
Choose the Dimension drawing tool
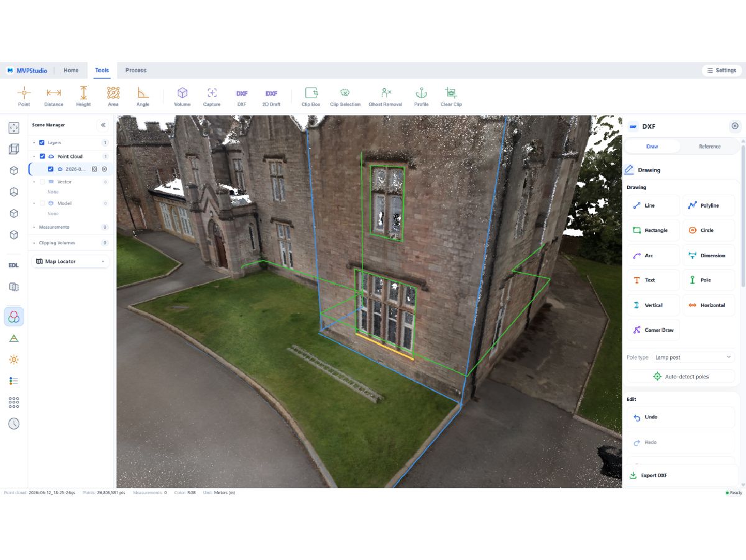pos(709,255)
